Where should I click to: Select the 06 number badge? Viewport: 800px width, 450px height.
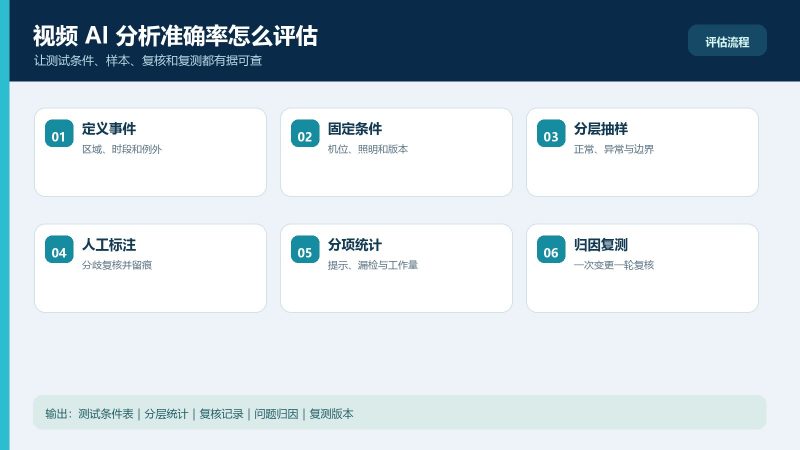point(551,249)
